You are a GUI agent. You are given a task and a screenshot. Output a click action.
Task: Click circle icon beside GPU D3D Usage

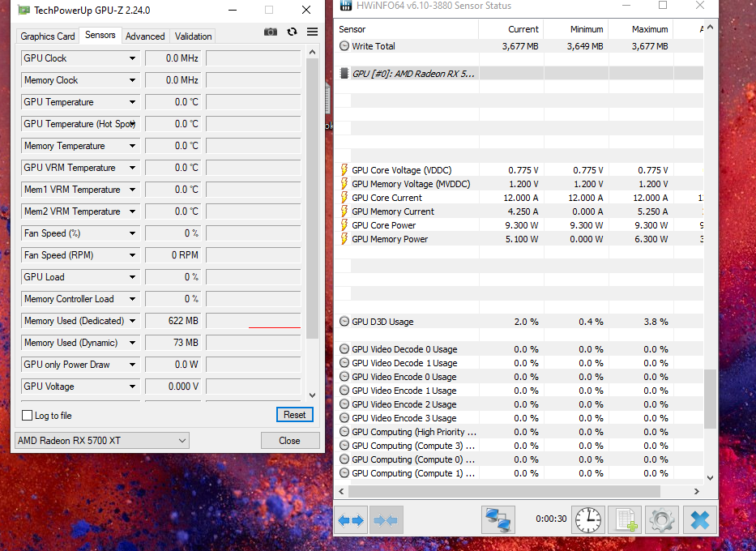[x=344, y=322]
